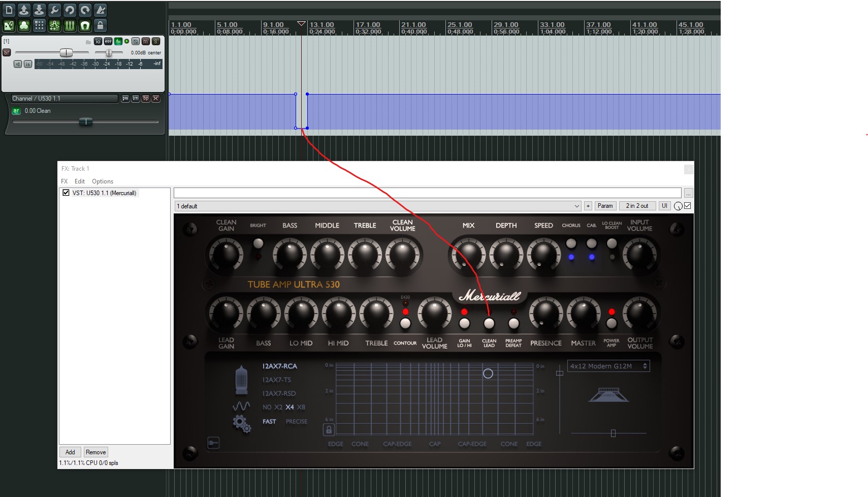Open the green fx button on track 1
Viewport: 868px width, 497px height.
[x=118, y=41]
